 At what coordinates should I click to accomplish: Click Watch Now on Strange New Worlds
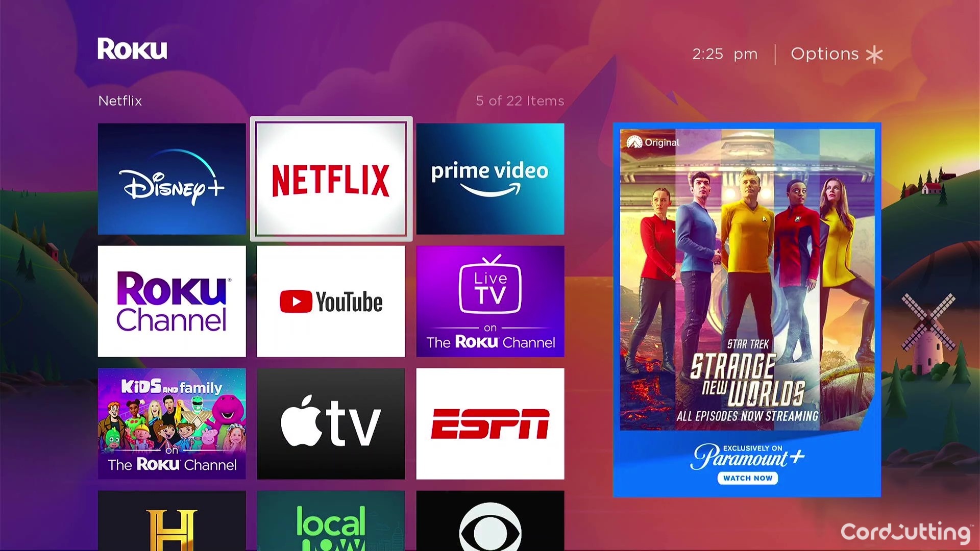pyautogui.click(x=746, y=479)
